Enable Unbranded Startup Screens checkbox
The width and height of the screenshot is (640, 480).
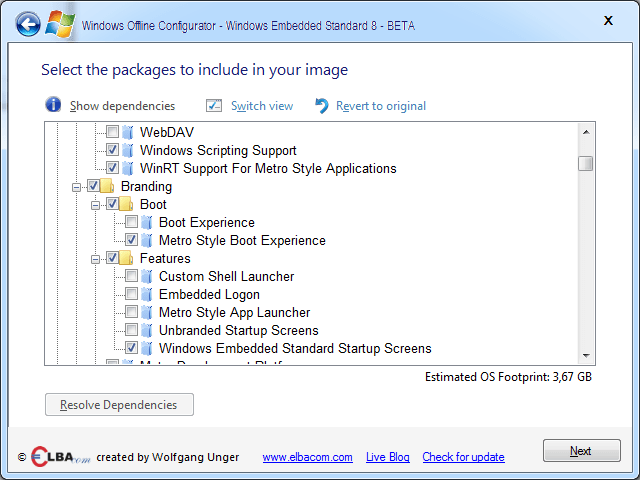point(131,329)
